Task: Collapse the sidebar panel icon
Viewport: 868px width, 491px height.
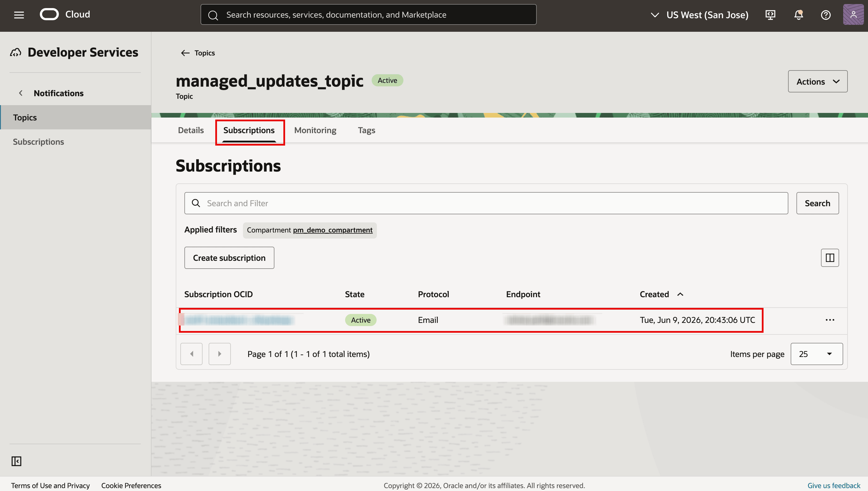Action: [16, 461]
